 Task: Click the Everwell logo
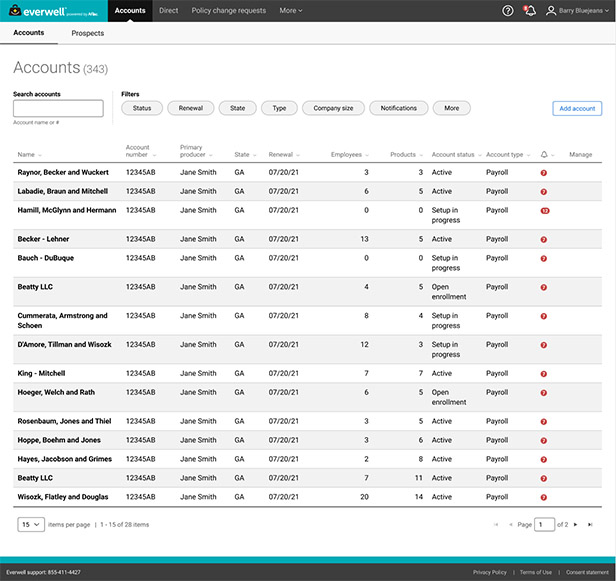[53, 11]
